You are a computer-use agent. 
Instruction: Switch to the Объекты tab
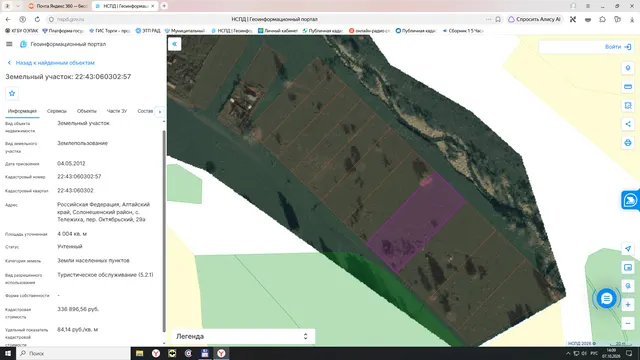click(87, 111)
